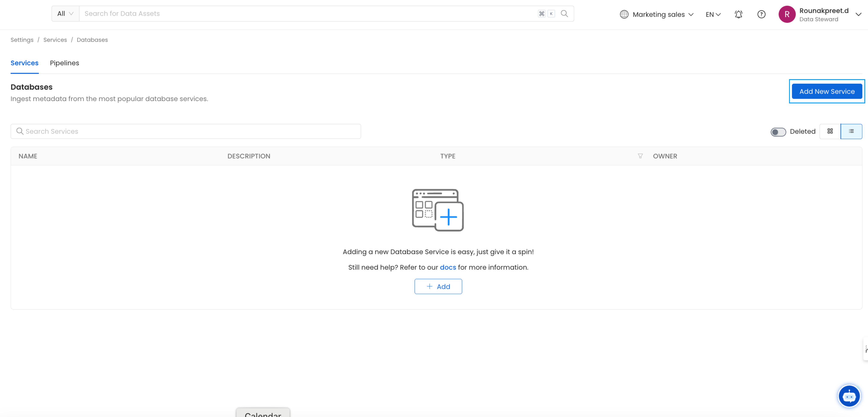Switch to card grid view of services
The height and width of the screenshot is (417, 868).
(830, 131)
